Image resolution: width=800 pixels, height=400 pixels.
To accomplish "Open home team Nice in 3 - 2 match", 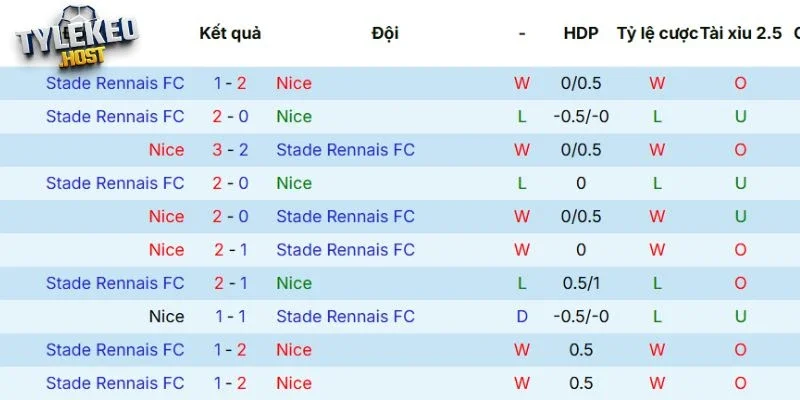I will click(x=166, y=150).
